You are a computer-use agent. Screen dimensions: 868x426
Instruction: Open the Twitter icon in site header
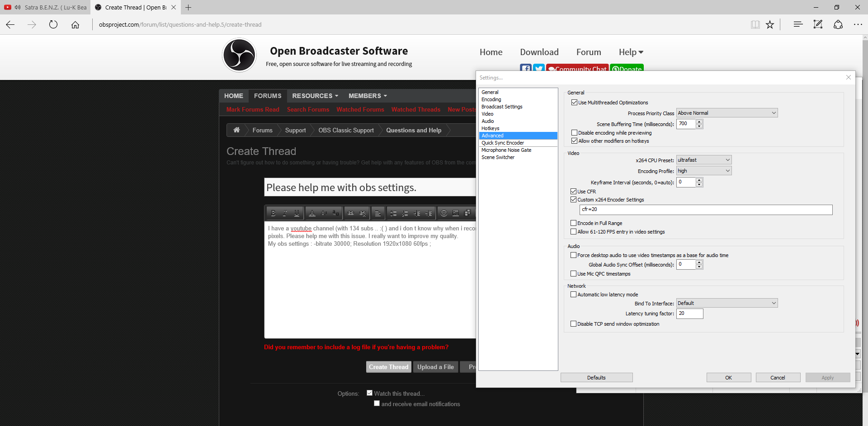[x=538, y=68]
